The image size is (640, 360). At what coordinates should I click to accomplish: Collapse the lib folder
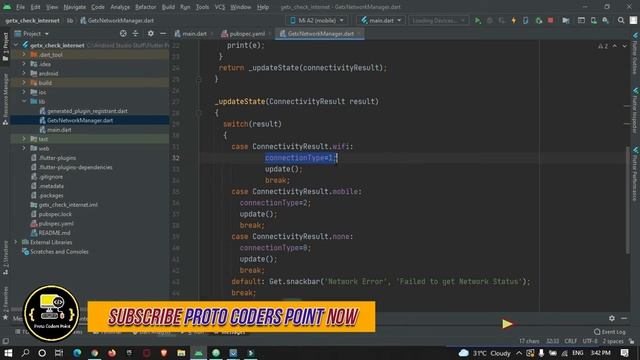click(x=24, y=101)
